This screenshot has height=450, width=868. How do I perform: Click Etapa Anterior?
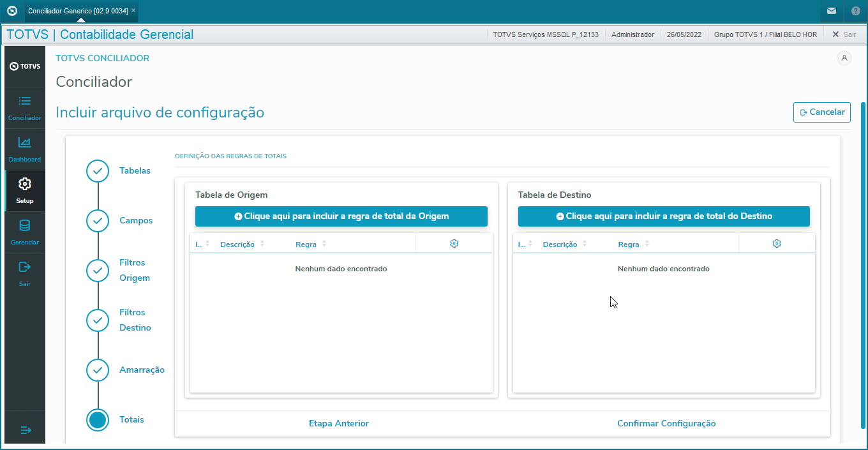339,424
